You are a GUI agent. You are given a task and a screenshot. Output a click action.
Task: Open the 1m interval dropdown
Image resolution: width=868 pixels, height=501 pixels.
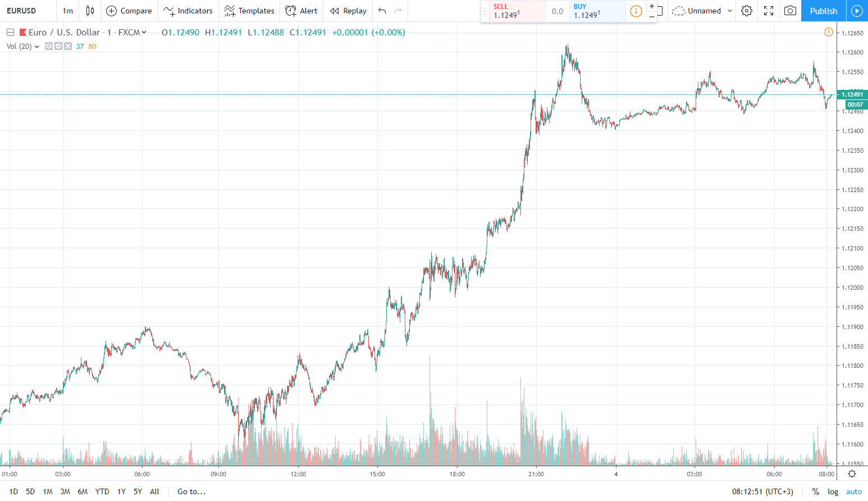tap(67, 11)
